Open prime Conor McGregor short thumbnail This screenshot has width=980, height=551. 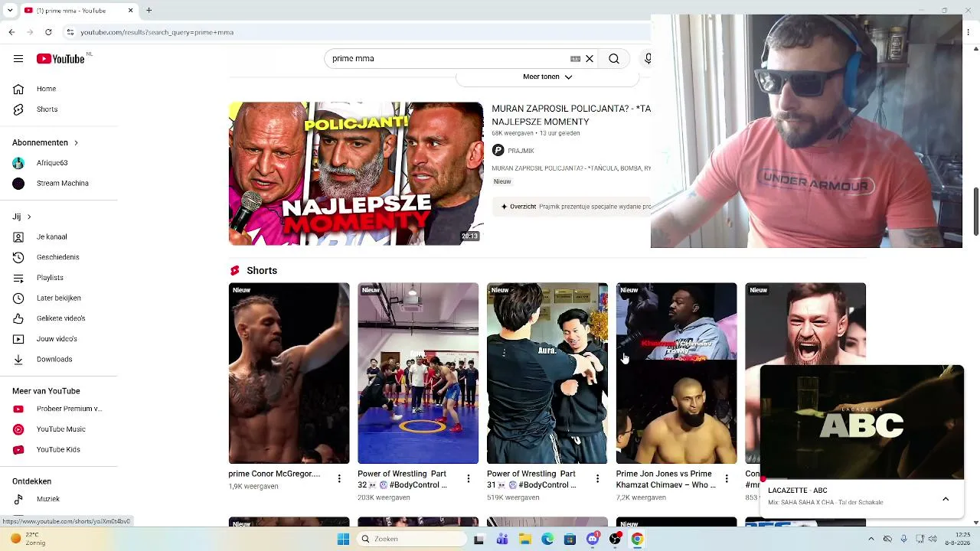[289, 373]
